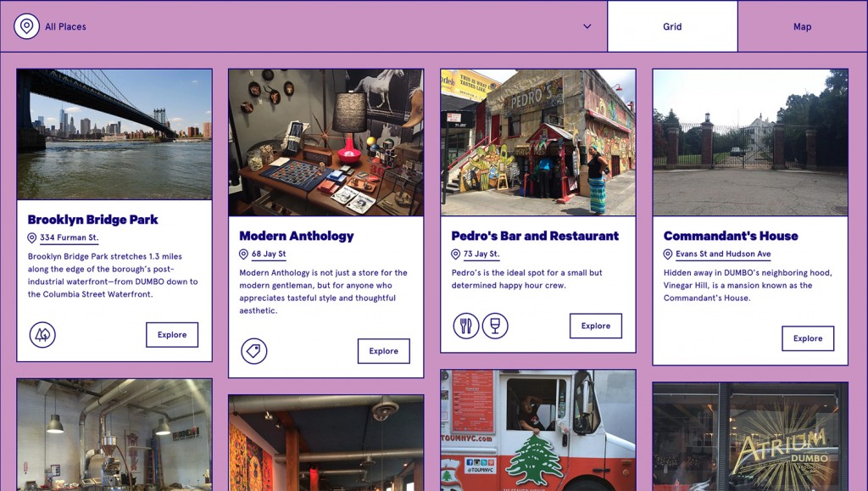The image size is (868, 491).
Task: Open the 73 Jay St. address link
Action: tap(481, 254)
